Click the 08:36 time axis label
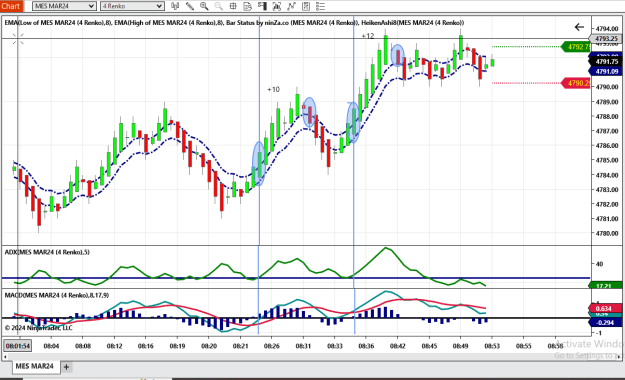The image size is (625, 380). click(x=366, y=346)
